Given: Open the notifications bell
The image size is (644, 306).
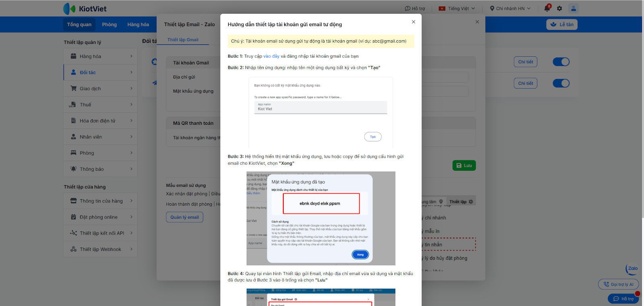Looking at the screenshot, I should click(547, 8).
